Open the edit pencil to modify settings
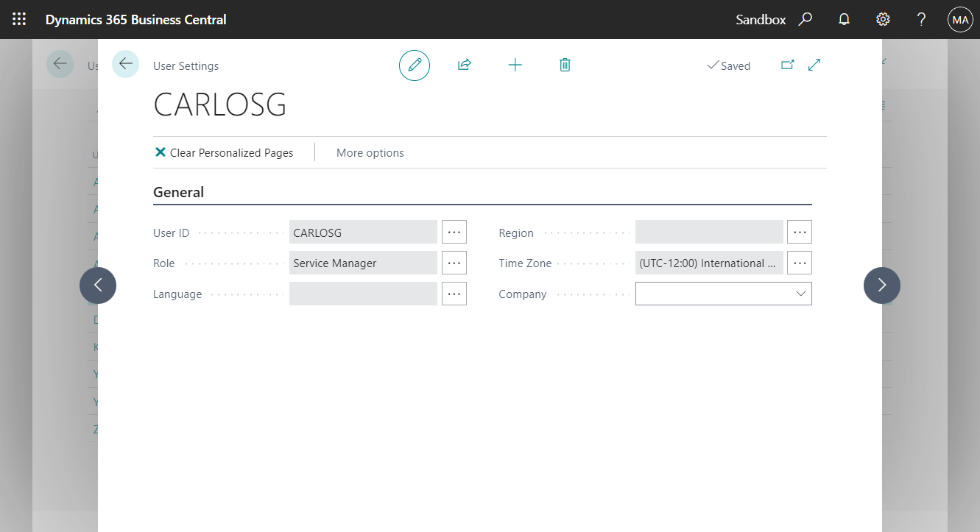This screenshot has width=980, height=532. click(x=415, y=65)
